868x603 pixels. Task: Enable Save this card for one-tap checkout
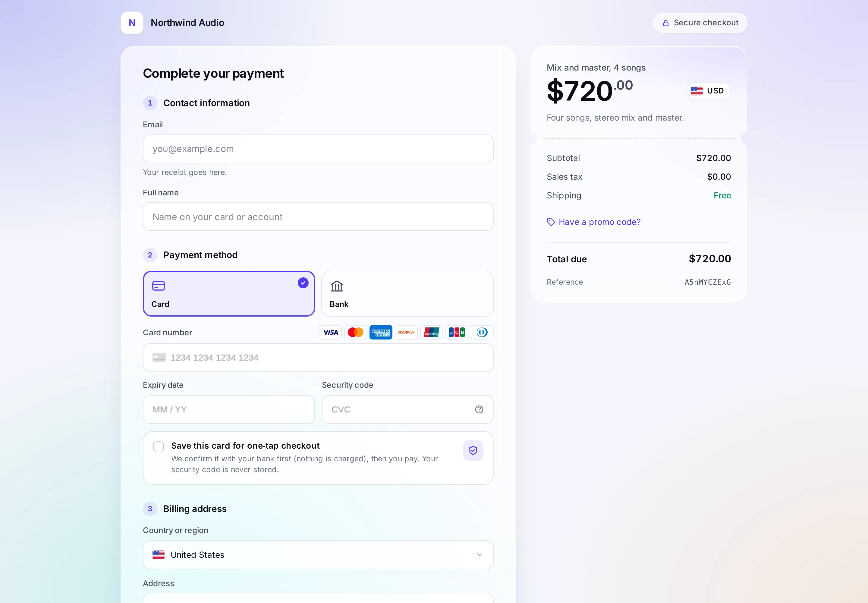coord(158,447)
